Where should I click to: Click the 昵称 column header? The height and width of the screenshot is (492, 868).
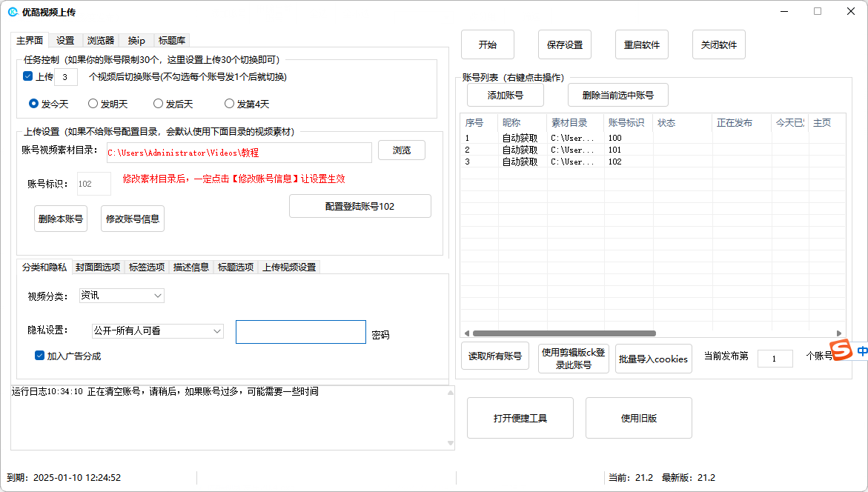coord(523,123)
